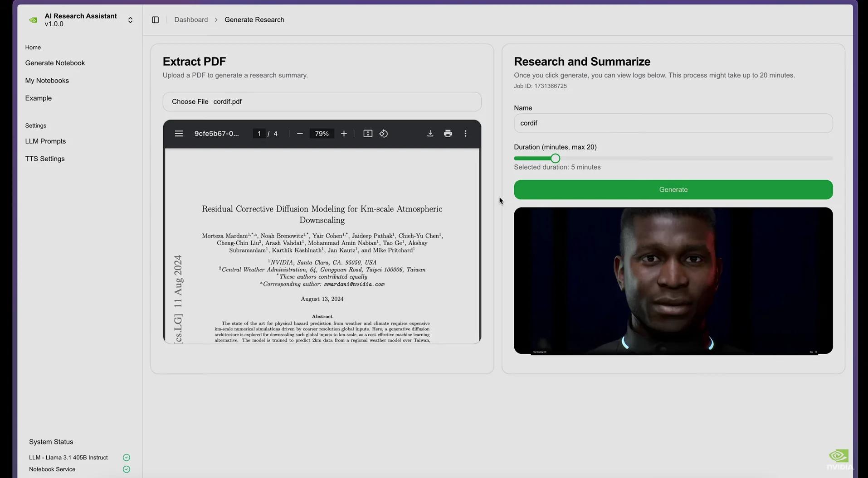This screenshot has width=868, height=478.
Task: Click the Name input field containing cordif
Action: (673, 123)
